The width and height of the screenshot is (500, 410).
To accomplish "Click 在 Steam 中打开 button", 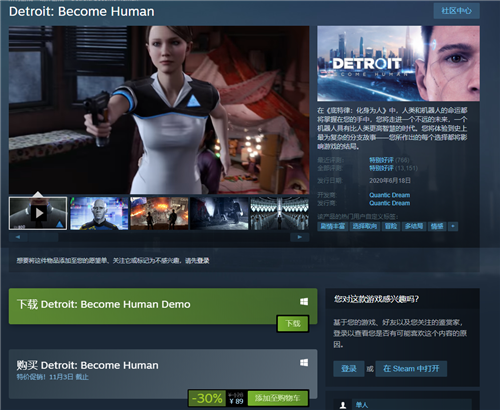I will (411, 369).
